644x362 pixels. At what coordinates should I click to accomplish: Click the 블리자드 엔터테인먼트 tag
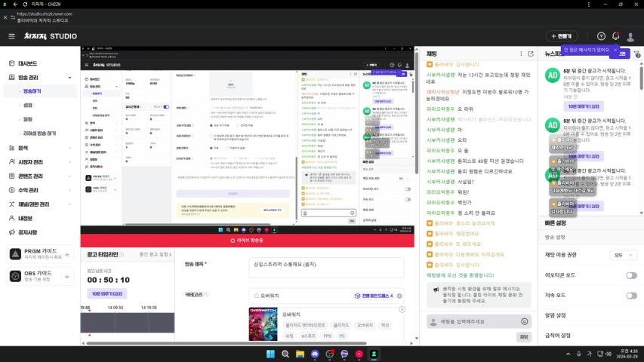[305, 325]
